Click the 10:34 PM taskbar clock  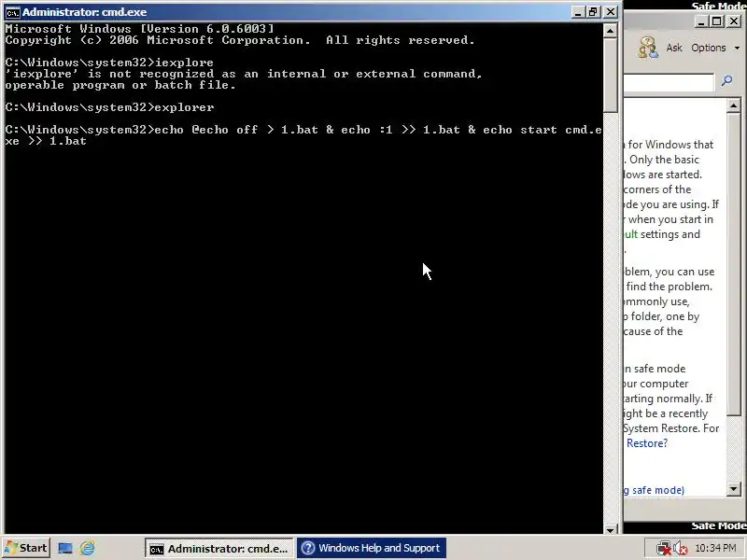[715, 548]
